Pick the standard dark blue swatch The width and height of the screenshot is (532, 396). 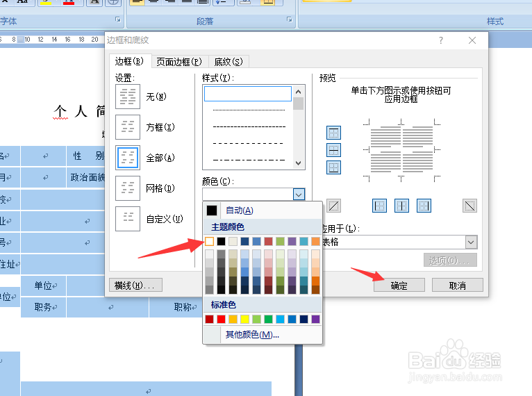tap(304, 319)
